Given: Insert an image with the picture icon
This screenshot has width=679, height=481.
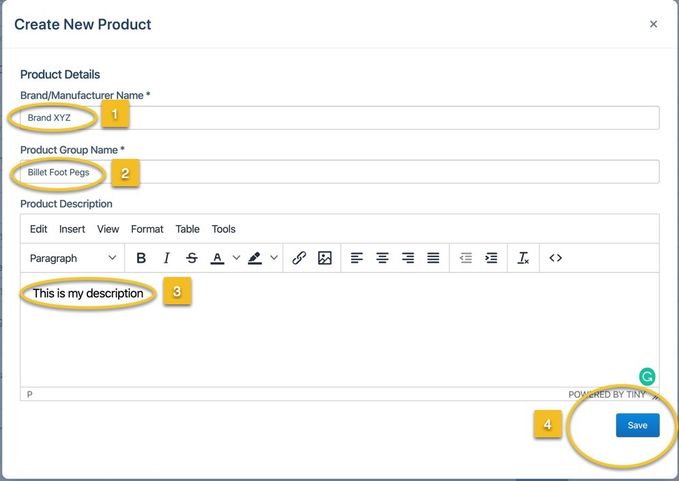Looking at the screenshot, I should tap(325, 258).
